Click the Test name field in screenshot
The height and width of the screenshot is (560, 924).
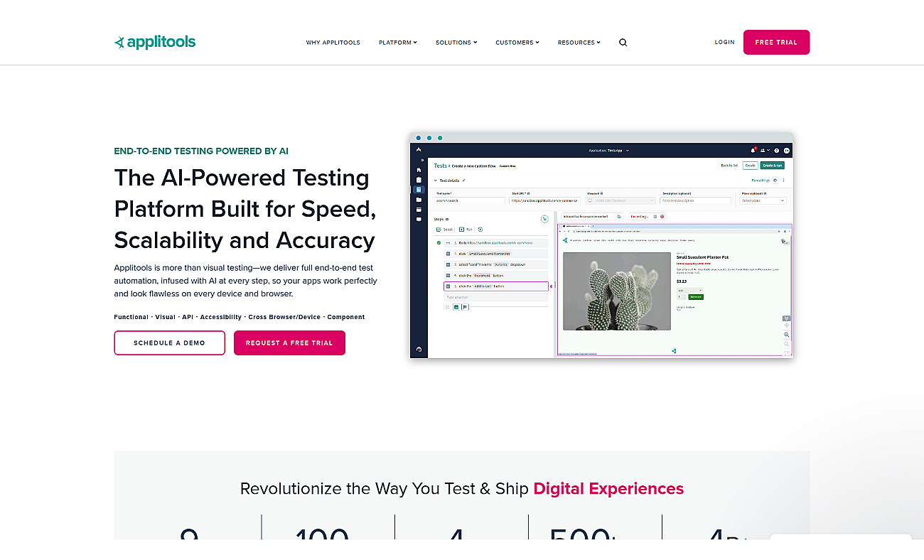pos(469,200)
